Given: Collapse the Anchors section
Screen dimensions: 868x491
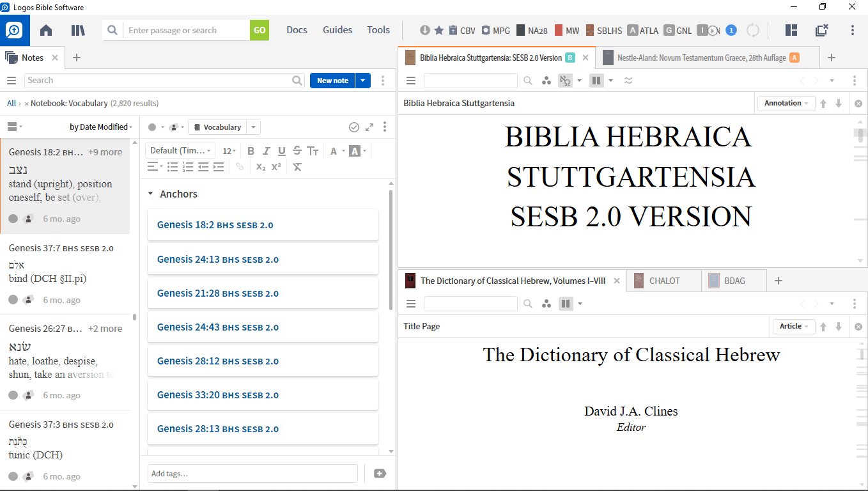Looking at the screenshot, I should point(150,194).
